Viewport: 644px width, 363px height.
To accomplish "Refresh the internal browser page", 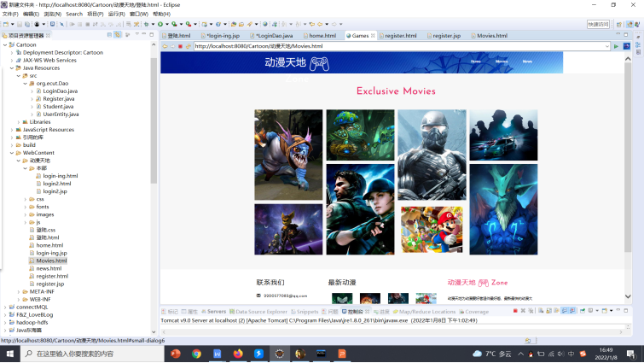I will (x=189, y=46).
